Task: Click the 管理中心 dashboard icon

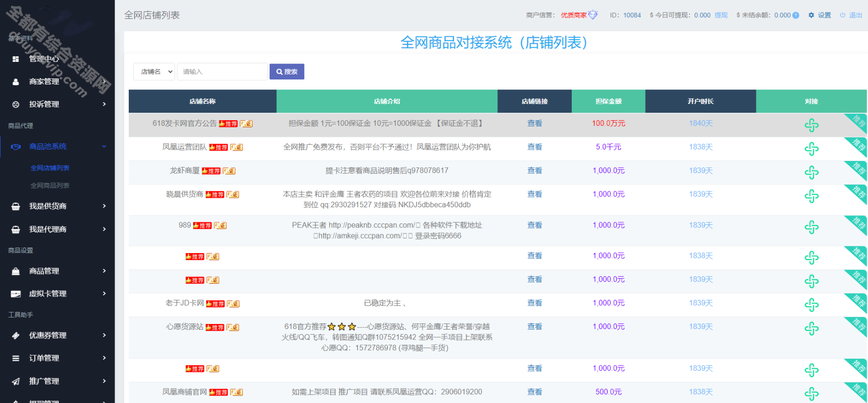Action: [x=16, y=59]
